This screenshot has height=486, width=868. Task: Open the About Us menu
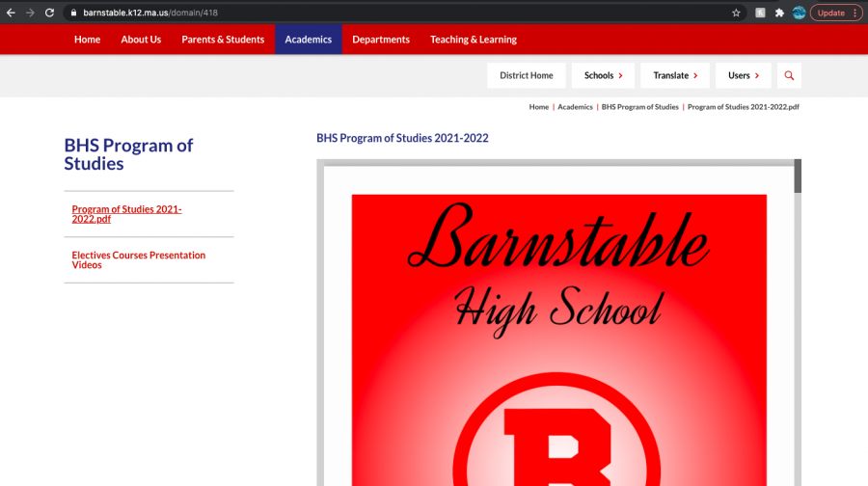141,40
